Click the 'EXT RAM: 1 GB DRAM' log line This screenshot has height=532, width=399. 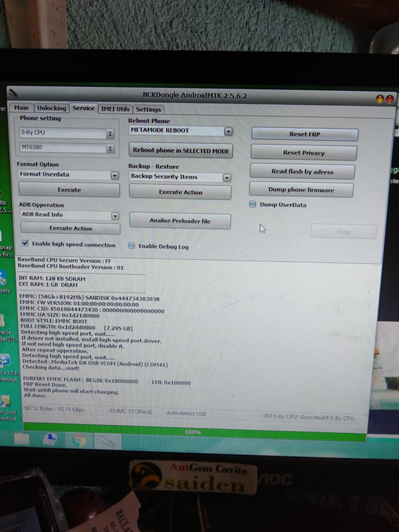[x=48, y=285]
